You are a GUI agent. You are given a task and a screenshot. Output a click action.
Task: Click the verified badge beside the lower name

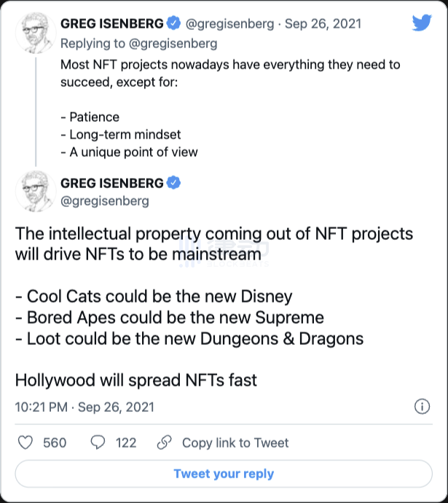(175, 182)
